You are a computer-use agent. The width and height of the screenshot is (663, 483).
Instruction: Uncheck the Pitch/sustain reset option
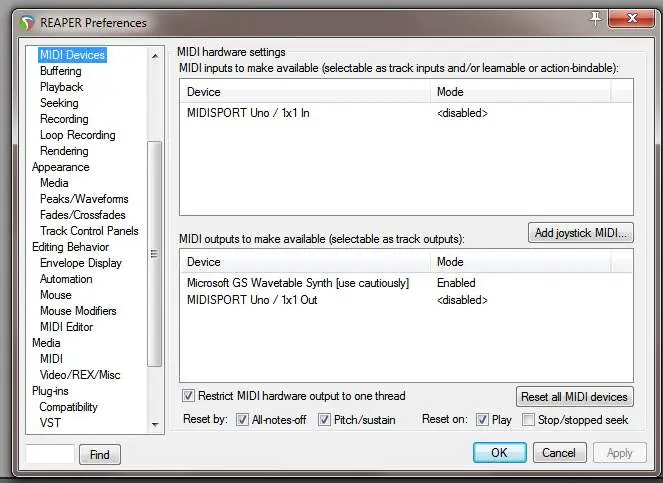tap(324, 420)
